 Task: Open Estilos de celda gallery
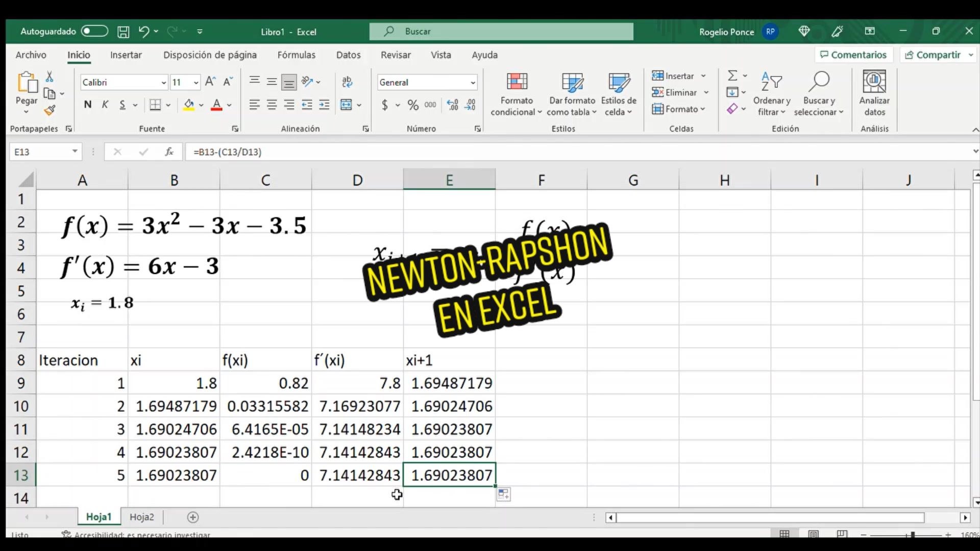click(619, 95)
